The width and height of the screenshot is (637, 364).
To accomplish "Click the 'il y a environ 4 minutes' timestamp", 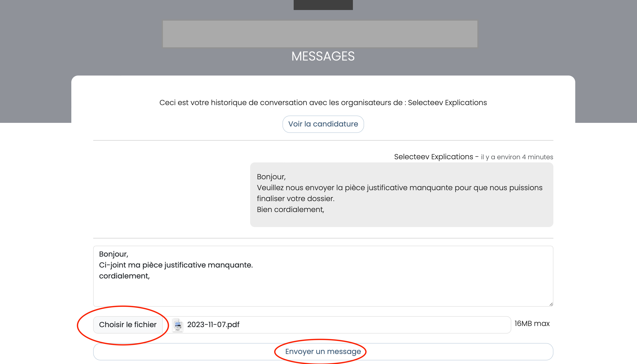I will coord(517,157).
